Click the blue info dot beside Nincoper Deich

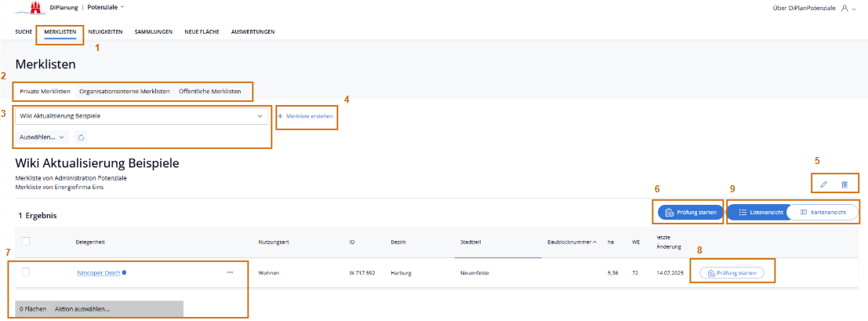124,272
